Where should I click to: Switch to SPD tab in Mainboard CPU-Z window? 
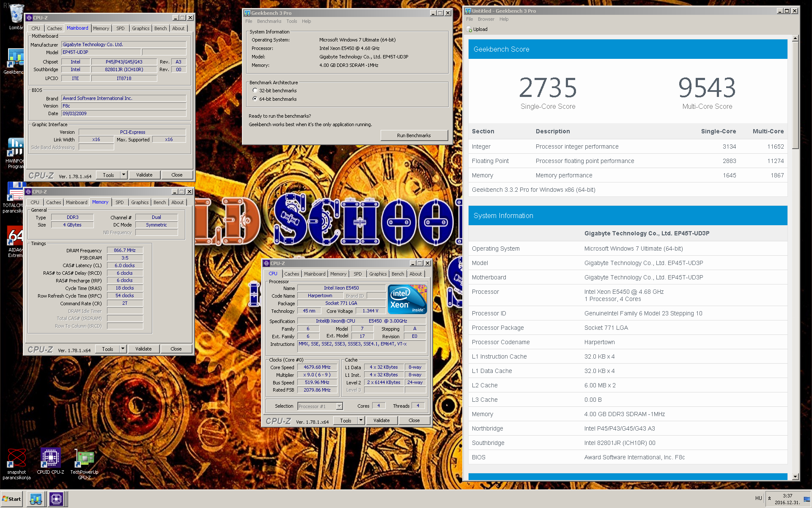pos(121,28)
